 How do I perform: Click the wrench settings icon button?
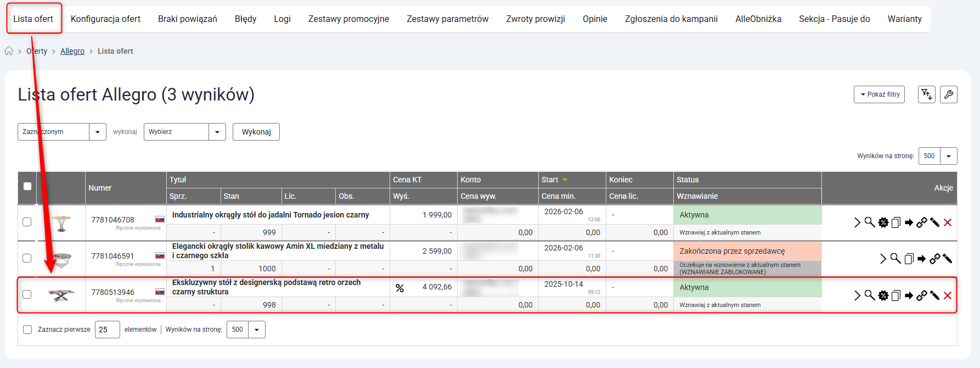click(x=948, y=94)
